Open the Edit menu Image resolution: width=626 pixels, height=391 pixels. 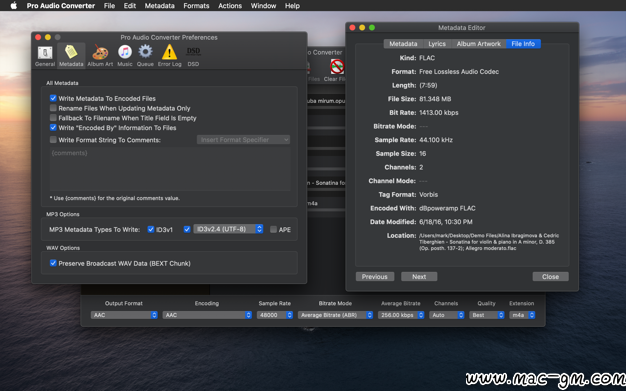click(x=130, y=6)
